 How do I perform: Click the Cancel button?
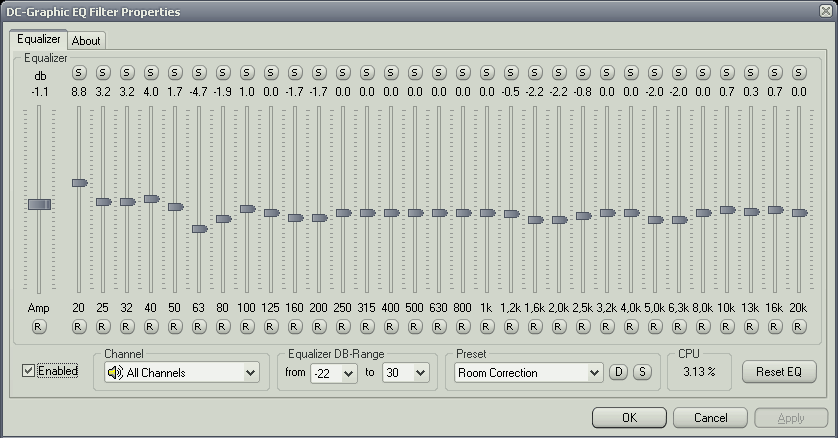(709, 417)
